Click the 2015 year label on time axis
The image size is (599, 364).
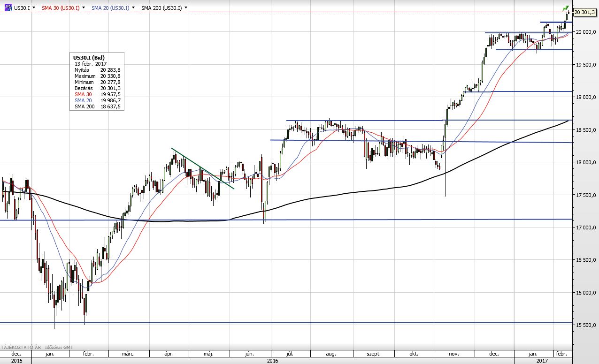click(16, 361)
